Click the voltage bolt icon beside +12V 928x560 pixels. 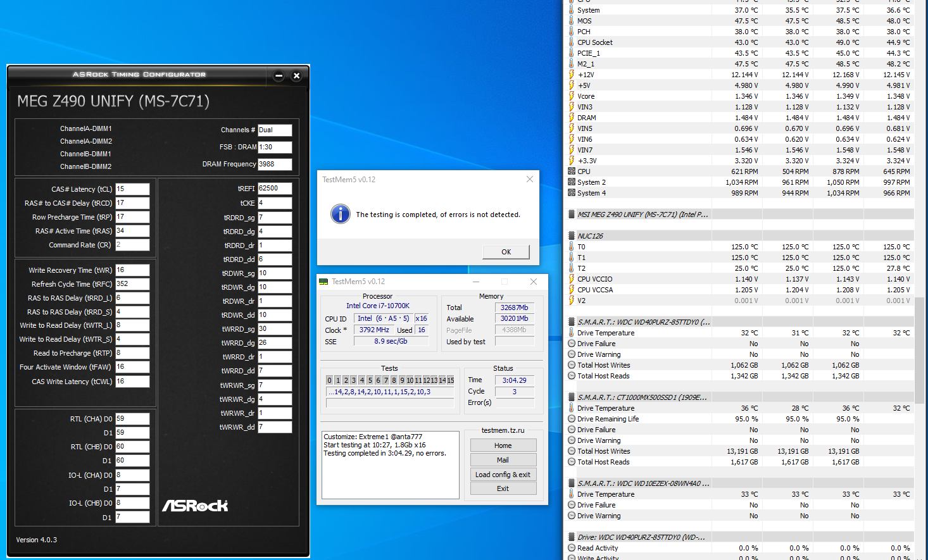(572, 75)
